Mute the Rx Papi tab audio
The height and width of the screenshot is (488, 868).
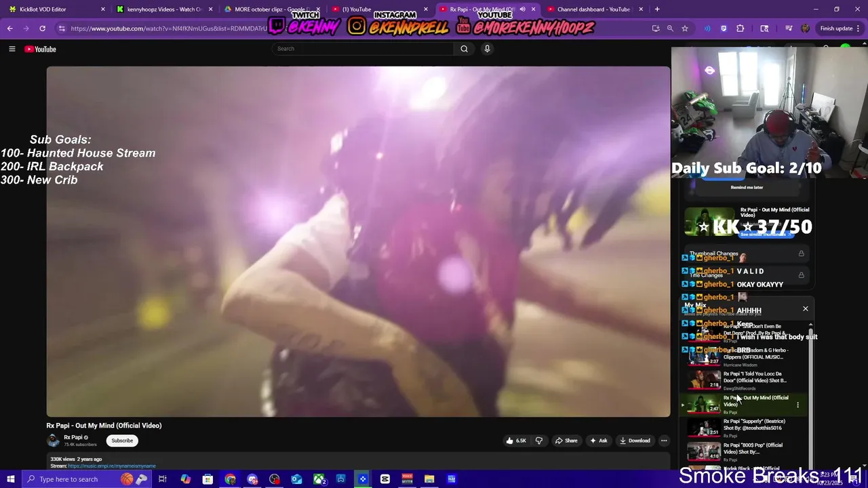pos(522,9)
